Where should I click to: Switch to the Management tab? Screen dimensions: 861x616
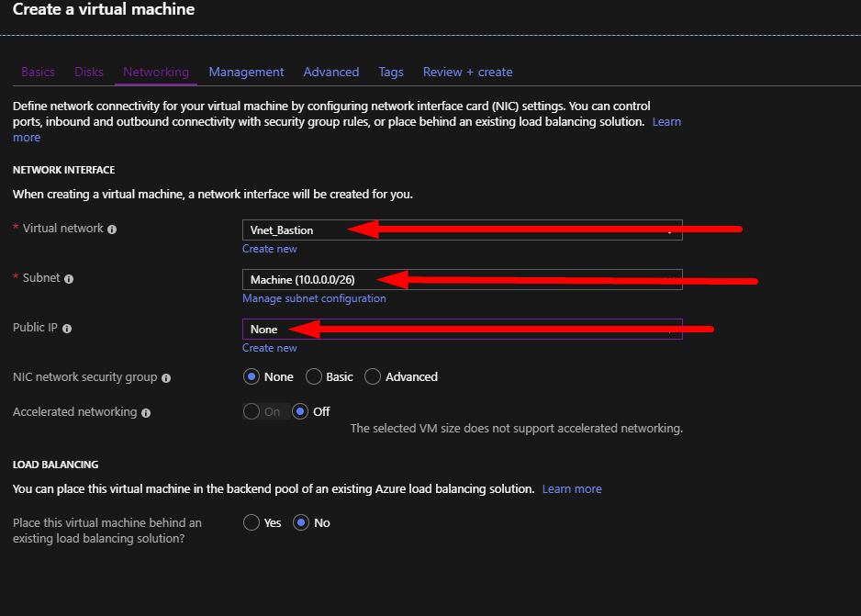[x=246, y=72]
